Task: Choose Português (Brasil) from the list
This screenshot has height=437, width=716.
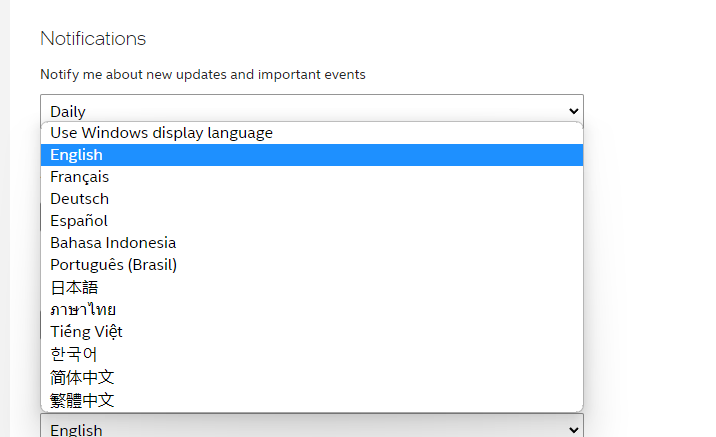Action: coord(113,265)
